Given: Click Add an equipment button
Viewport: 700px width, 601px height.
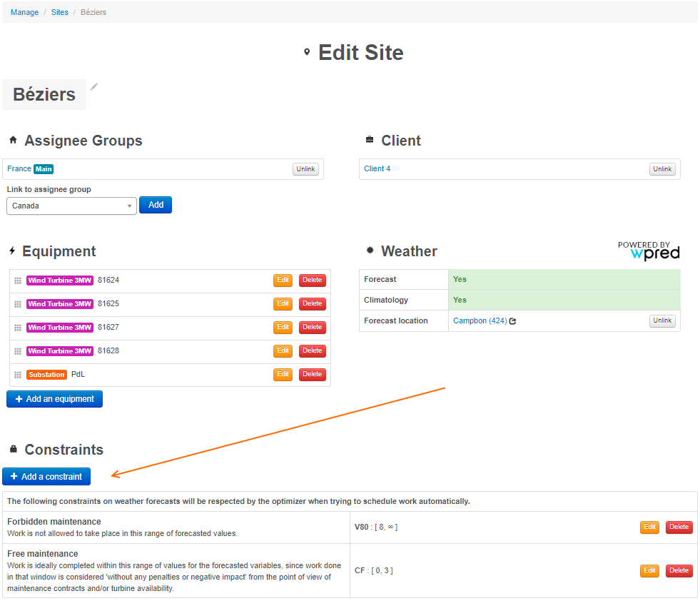Looking at the screenshot, I should pos(54,399).
